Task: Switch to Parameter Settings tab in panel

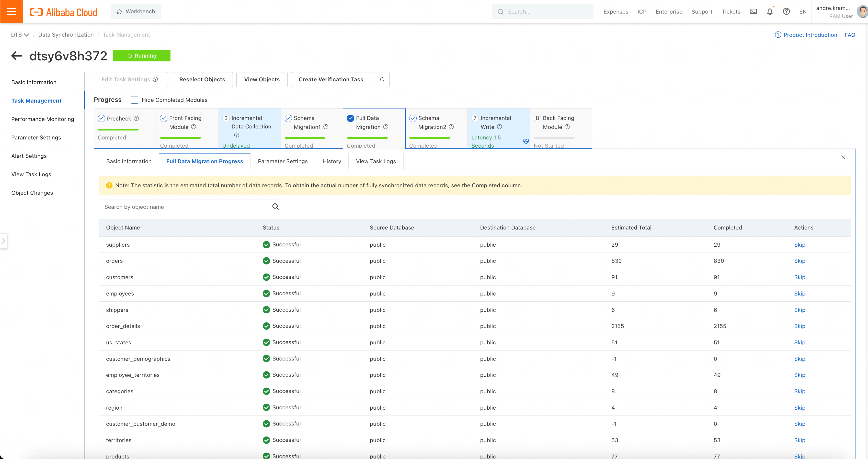Action: tap(283, 161)
